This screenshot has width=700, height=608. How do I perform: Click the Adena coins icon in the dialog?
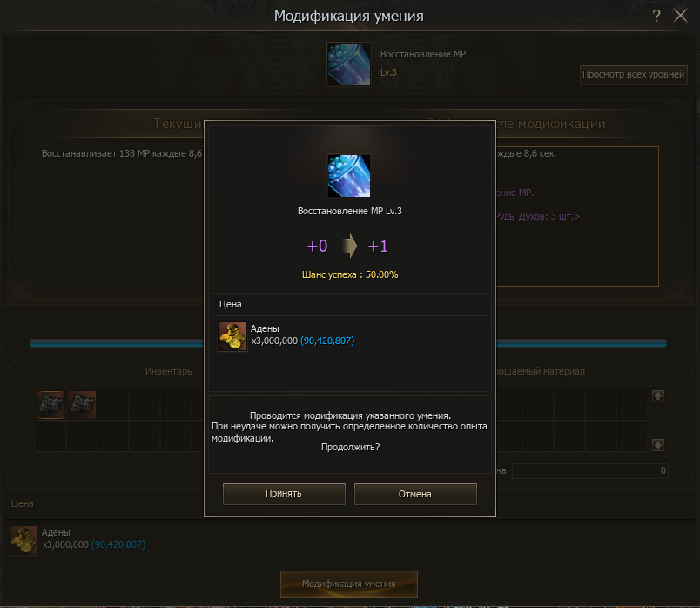click(232, 336)
